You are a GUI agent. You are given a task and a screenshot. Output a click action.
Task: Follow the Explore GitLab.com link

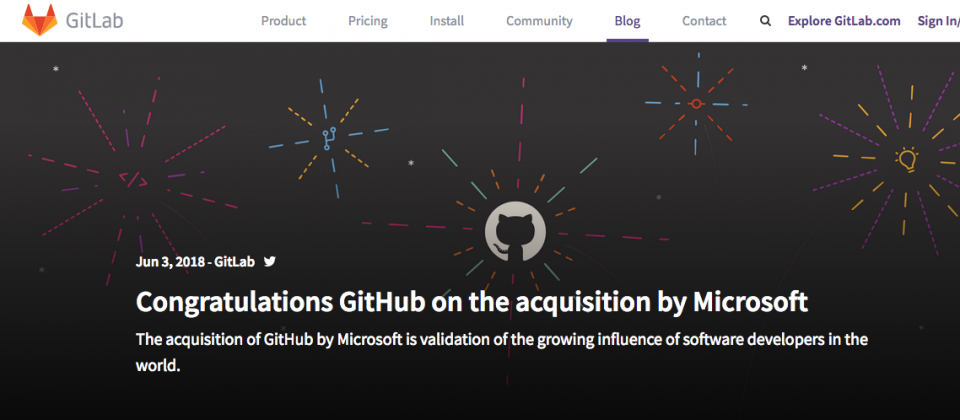(844, 21)
